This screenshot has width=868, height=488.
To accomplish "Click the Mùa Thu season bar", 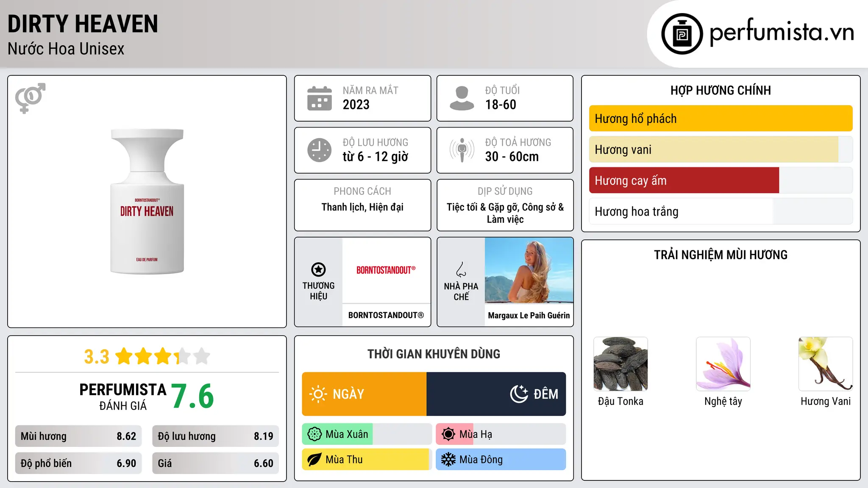I will [367, 460].
